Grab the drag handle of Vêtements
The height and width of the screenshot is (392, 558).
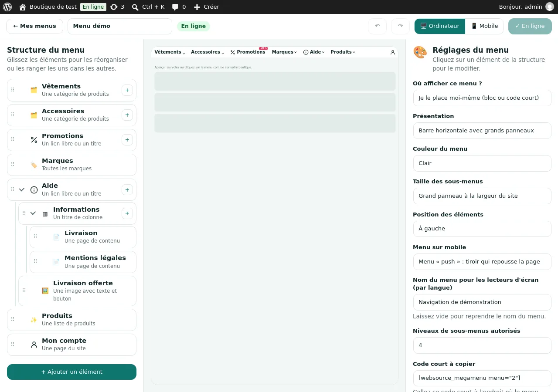click(13, 90)
